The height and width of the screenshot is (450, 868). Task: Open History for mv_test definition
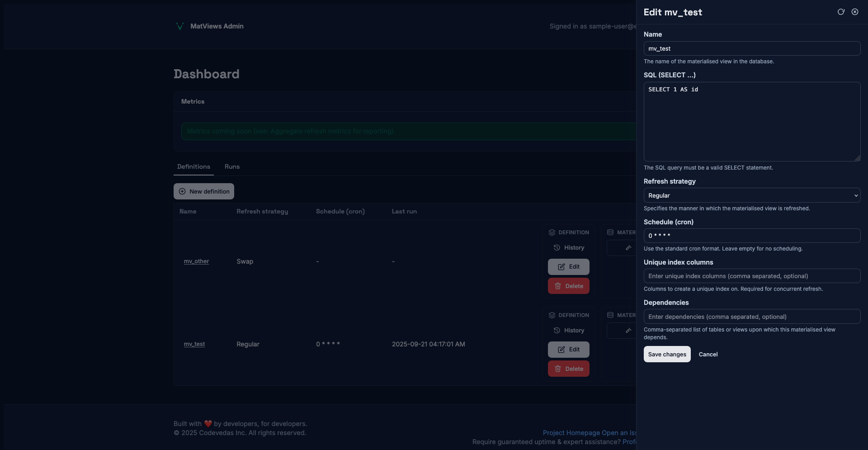[569, 331]
